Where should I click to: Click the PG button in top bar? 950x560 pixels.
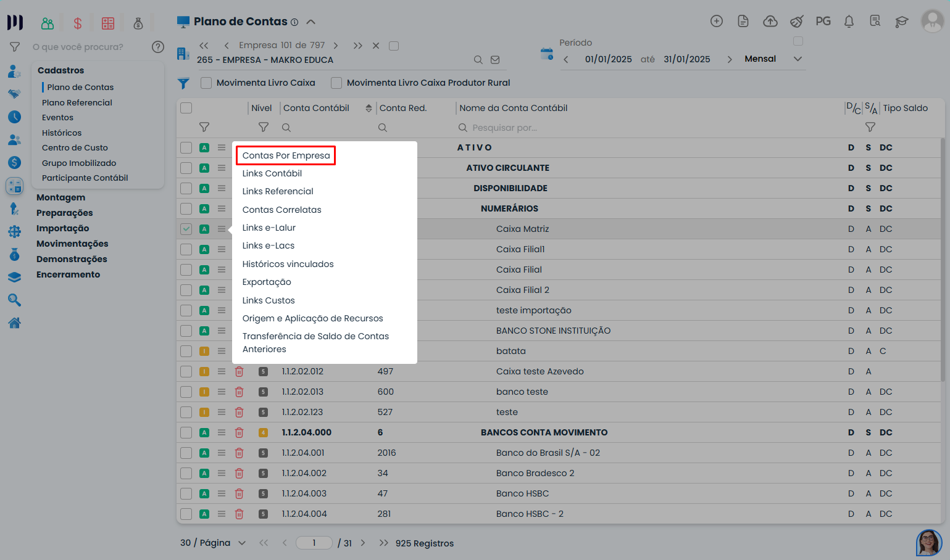pyautogui.click(x=823, y=22)
